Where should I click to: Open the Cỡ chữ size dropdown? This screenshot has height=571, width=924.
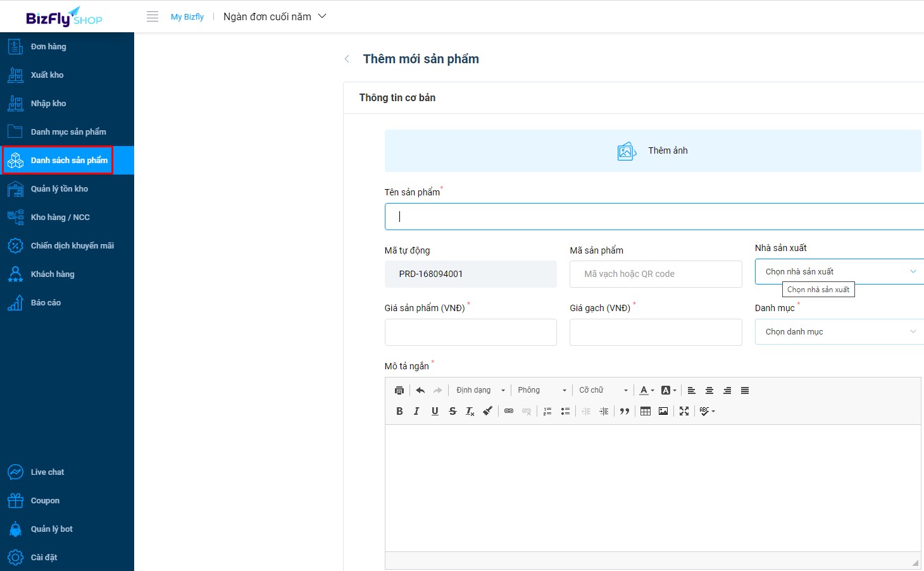pyautogui.click(x=603, y=390)
